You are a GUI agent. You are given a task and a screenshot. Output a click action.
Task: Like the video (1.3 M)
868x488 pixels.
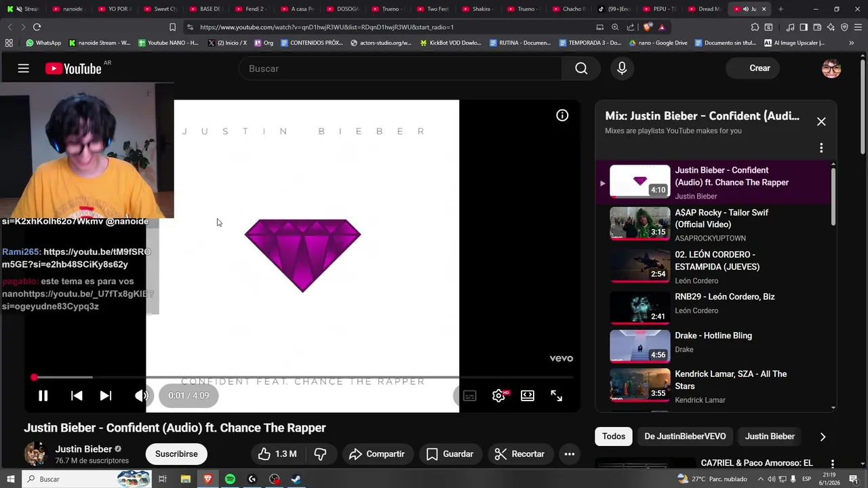point(277,454)
